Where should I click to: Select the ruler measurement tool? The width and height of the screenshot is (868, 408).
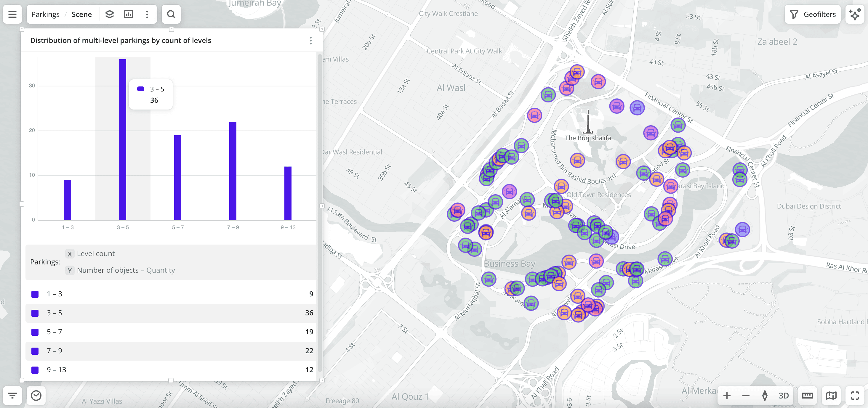[x=807, y=395]
